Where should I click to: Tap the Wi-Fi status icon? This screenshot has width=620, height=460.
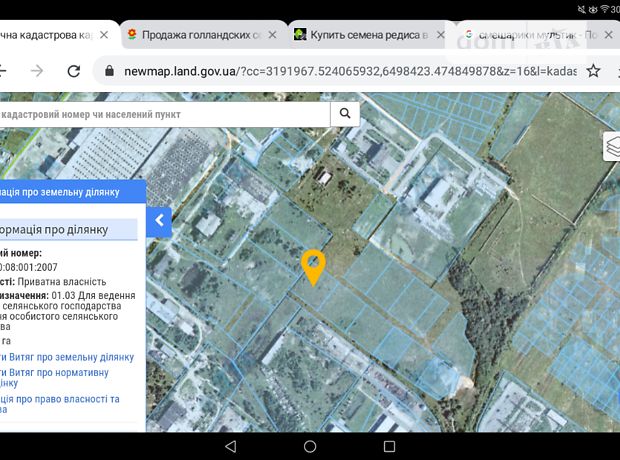tap(605, 9)
